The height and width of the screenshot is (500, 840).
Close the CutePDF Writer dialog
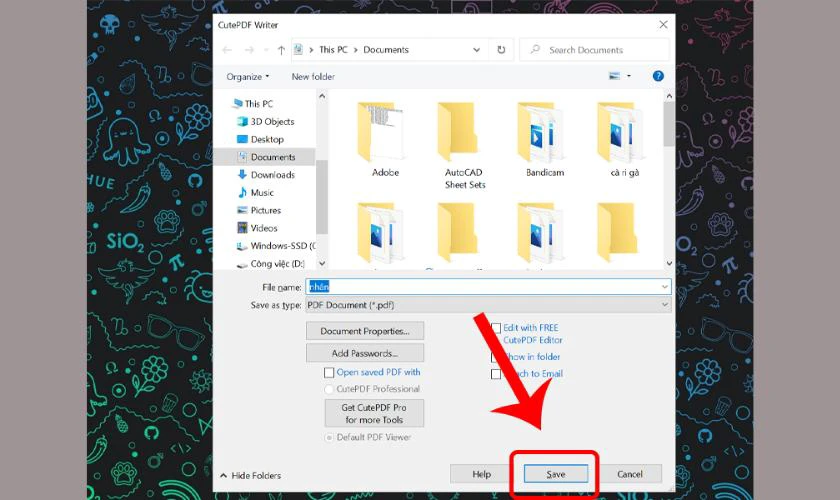click(x=663, y=25)
